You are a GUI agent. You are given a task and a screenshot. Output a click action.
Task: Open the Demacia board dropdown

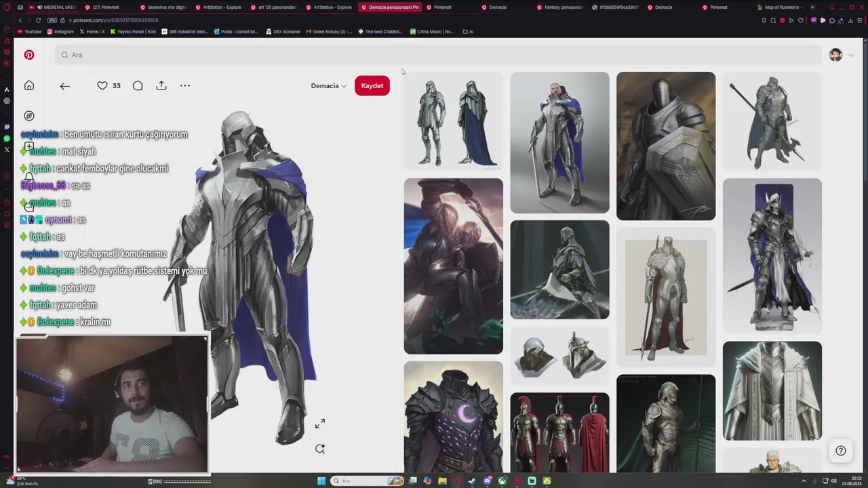pyautogui.click(x=329, y=85)
